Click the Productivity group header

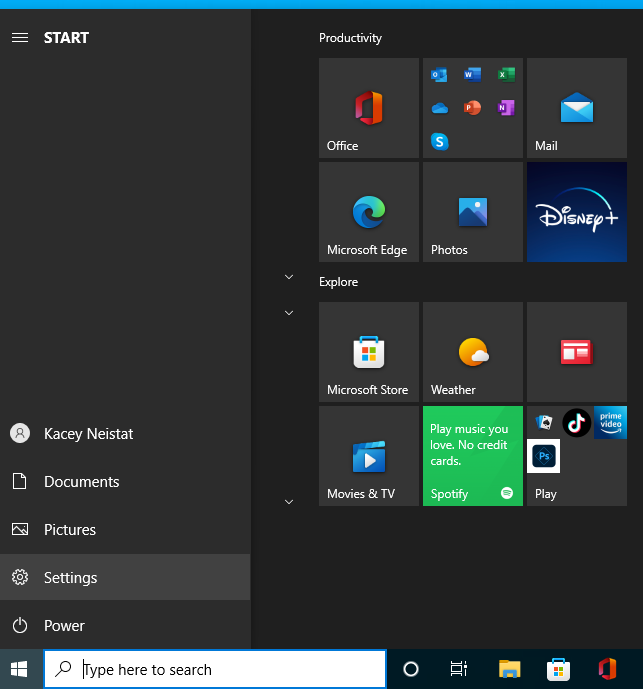click(350, 38)
